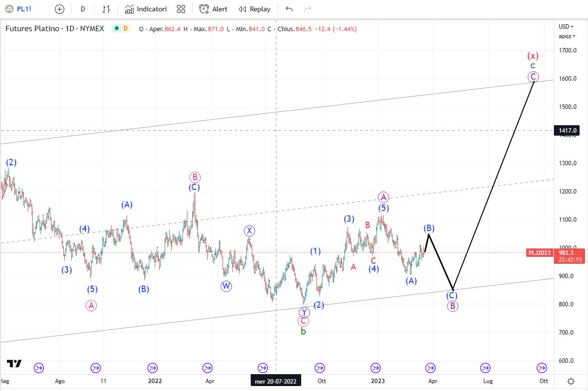The height and width of the screenshot is (391, 588).
Task: Open the apoz price scale dropdown
Action: click(567, 37)
